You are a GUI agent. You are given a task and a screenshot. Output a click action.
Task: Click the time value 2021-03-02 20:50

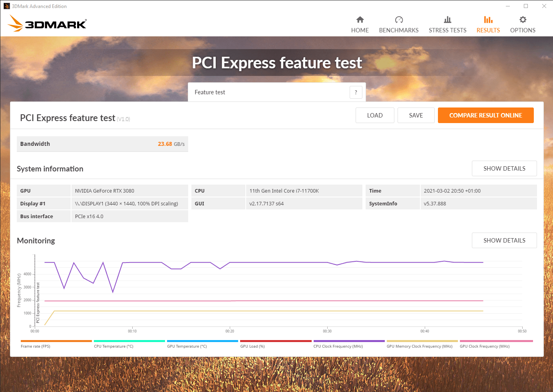(452, 191)
